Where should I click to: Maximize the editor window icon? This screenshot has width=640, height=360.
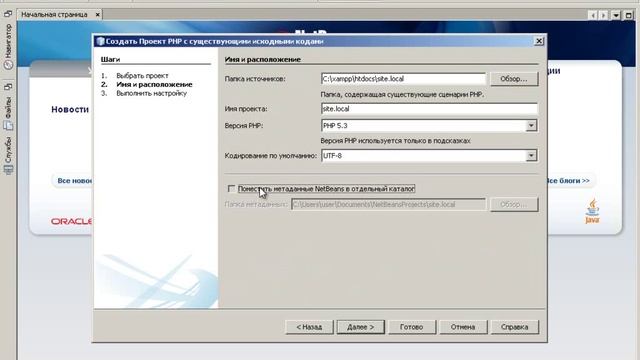point(629,16)
